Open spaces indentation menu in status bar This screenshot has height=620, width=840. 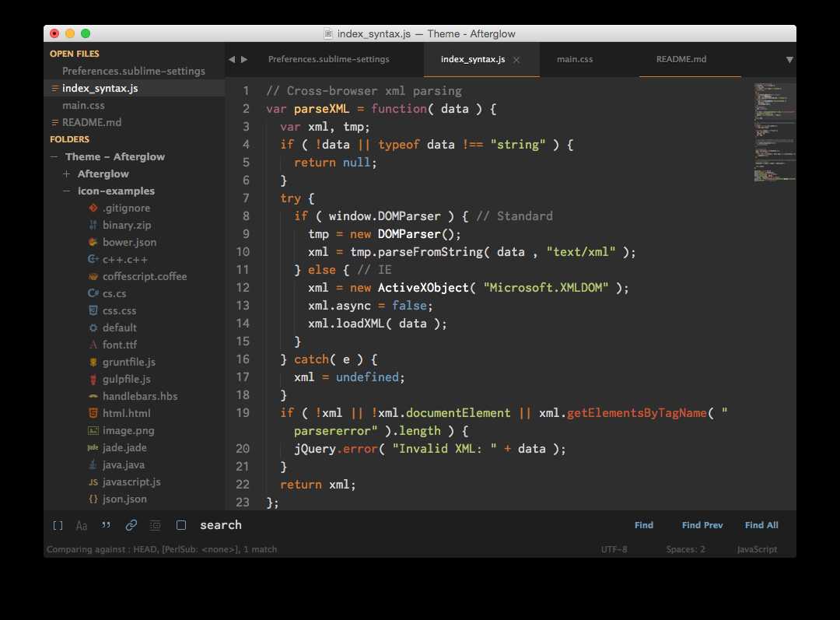pyautogui.click(x=686, y=549)
